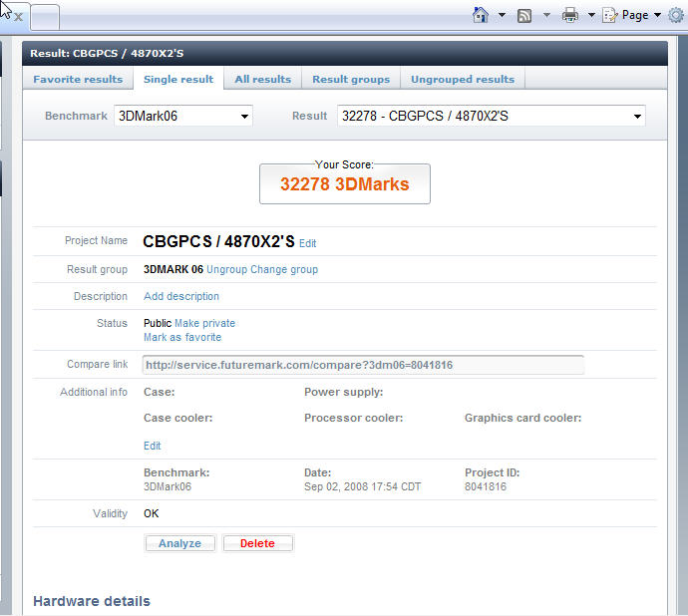Close the current browser tab

(x=18, y=18)
